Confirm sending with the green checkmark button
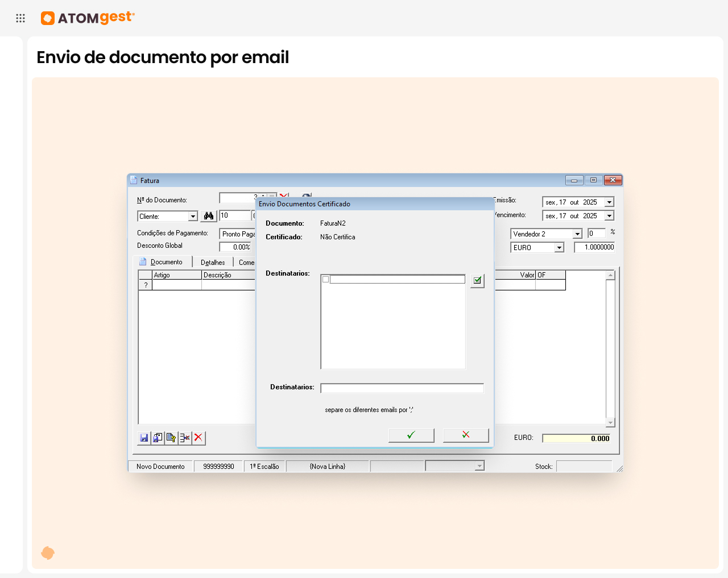The height and width of the screenshot is (578, 728). [411, 435]
